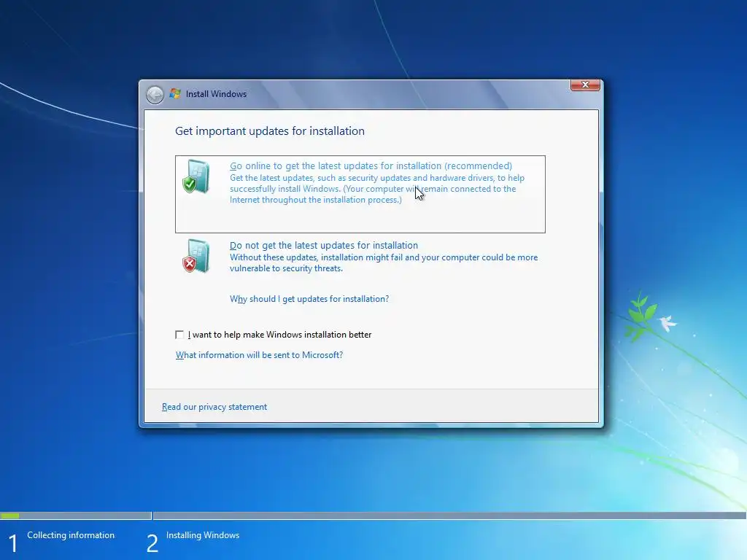Click Installing Windows step label
The image size is (747, 560).
click(203, 535)
